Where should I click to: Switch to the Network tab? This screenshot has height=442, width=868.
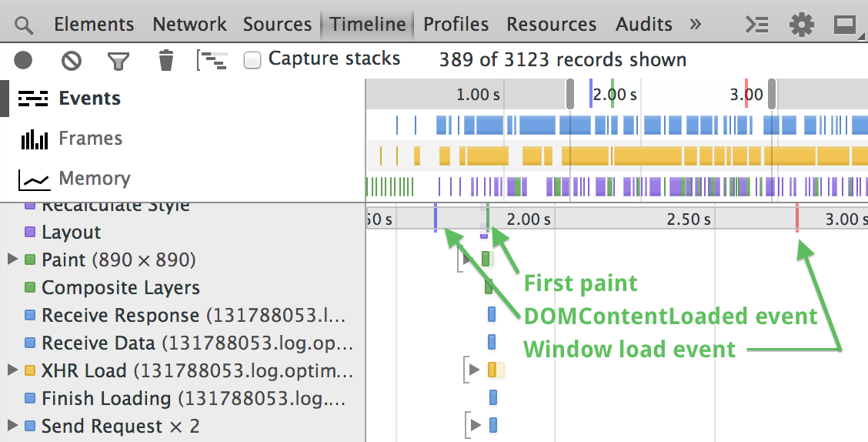tap(190, 25)
